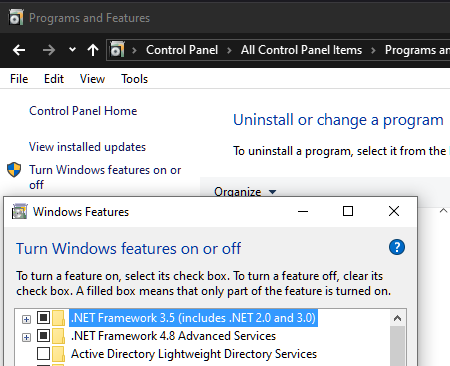The height and width of the screenshot is (366, 450).
Task: Expand .NET Framework 4.8 Advanced Services node
Action: [26, 337]
